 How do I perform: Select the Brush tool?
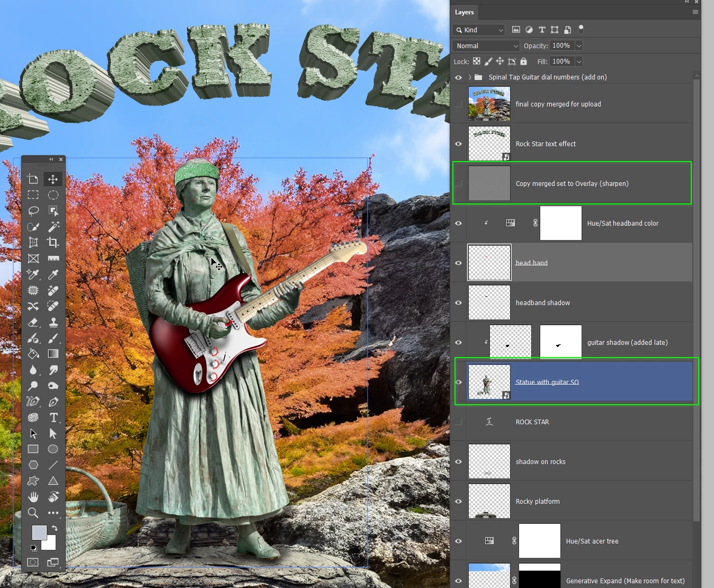pyautogui.click(x=53, y=338)
